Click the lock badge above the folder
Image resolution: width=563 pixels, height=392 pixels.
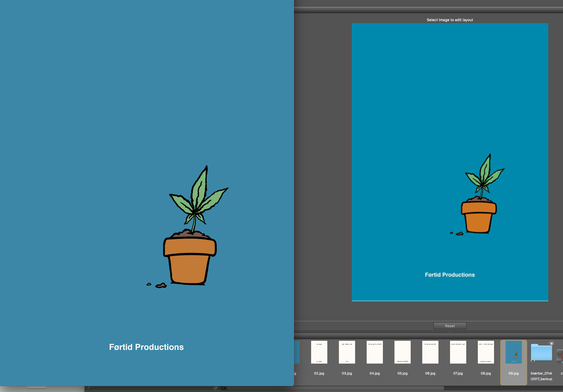(551, 343)
